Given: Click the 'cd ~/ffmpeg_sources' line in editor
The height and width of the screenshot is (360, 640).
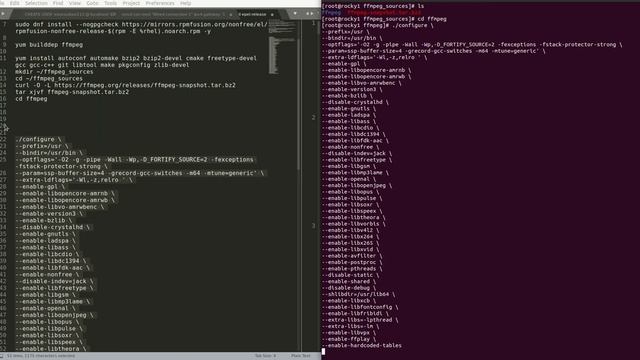Looking at the screenshot, I should coord(49,78).
